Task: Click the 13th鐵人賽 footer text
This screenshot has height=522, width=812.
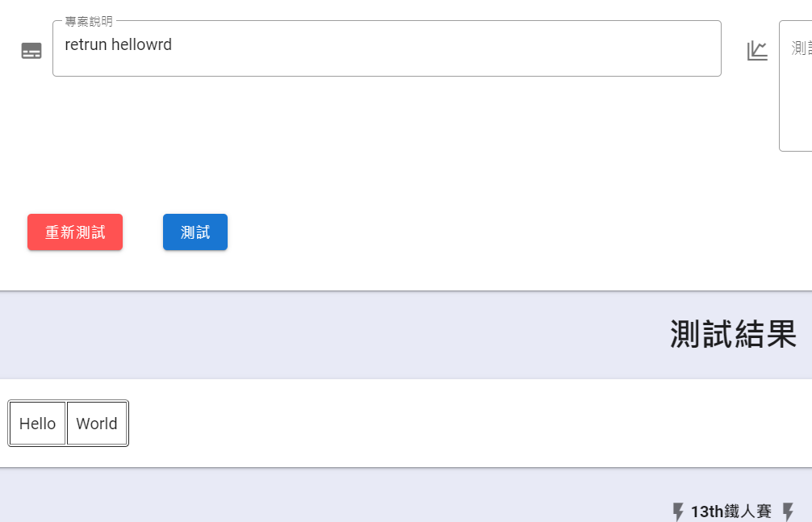Action: click(731, 512)
